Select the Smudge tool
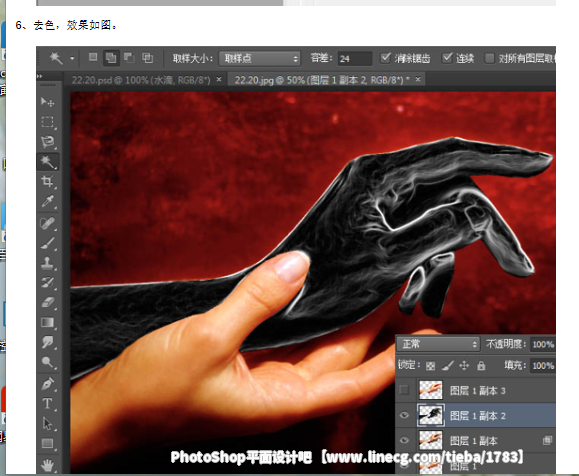The image size is (579, 476). (x=48, y=342)
